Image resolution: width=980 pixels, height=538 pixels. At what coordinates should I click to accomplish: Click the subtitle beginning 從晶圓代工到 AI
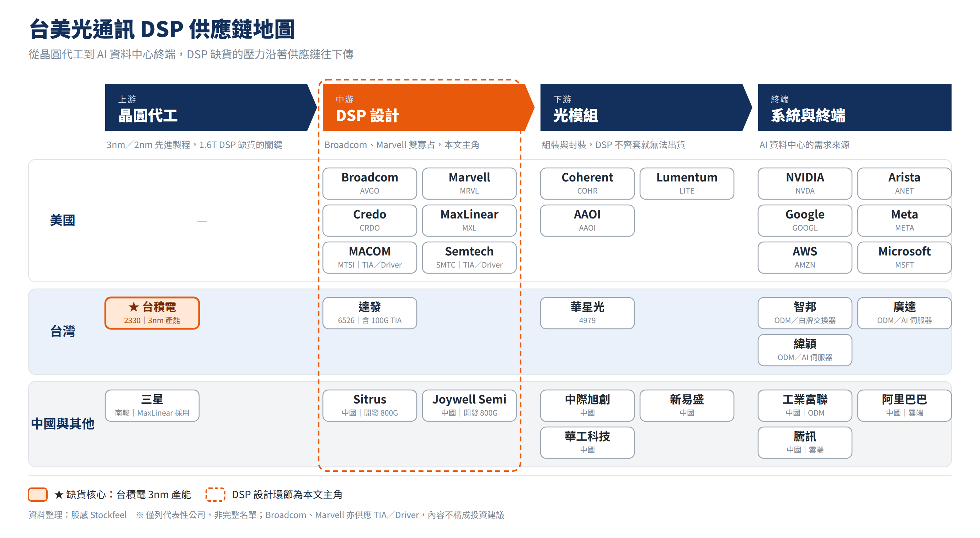click(191, 54)
